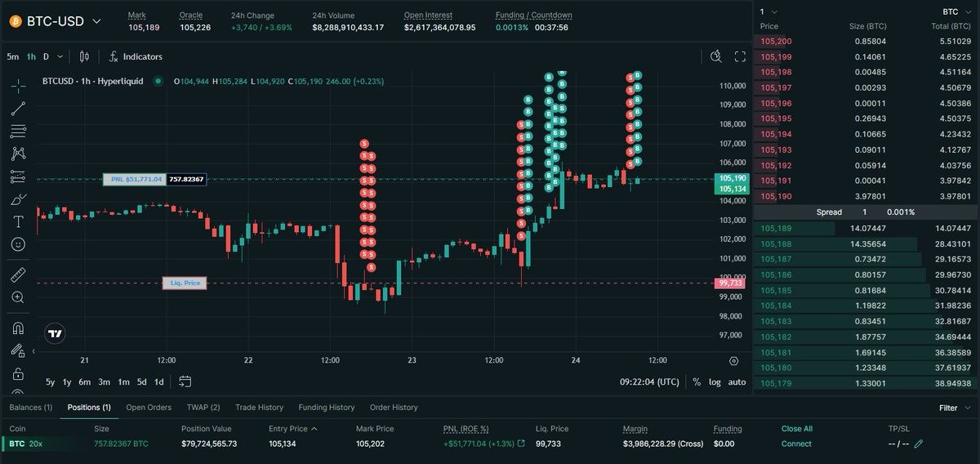
Task: Open the chart snapshot settings icon
Action: point(716,56)
